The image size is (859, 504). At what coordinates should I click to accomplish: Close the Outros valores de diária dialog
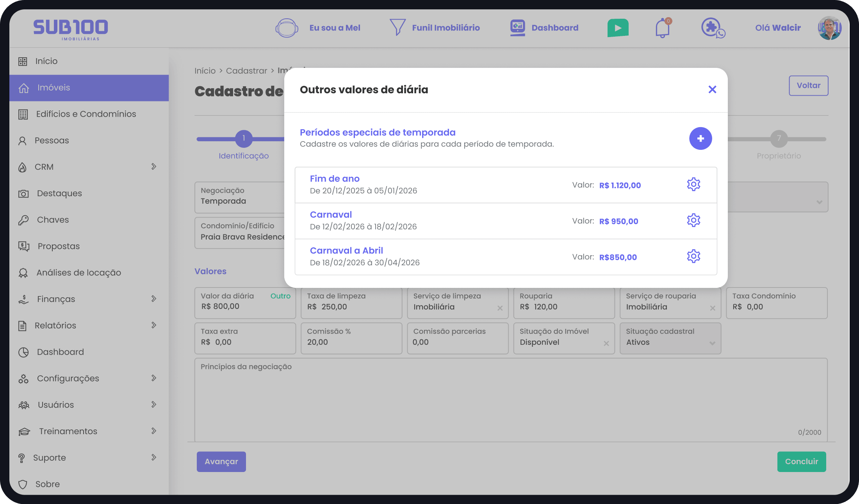pyautogui.click(x=712, y=90)
